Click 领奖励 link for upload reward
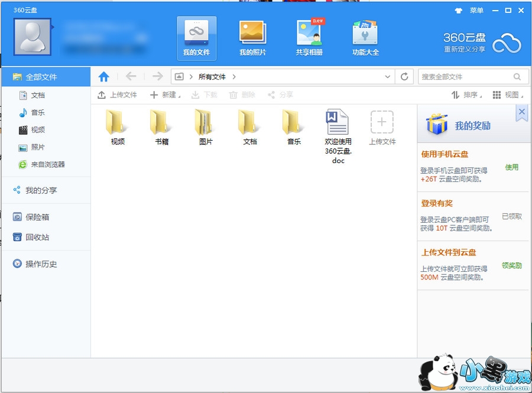 [x=512, y=265]
